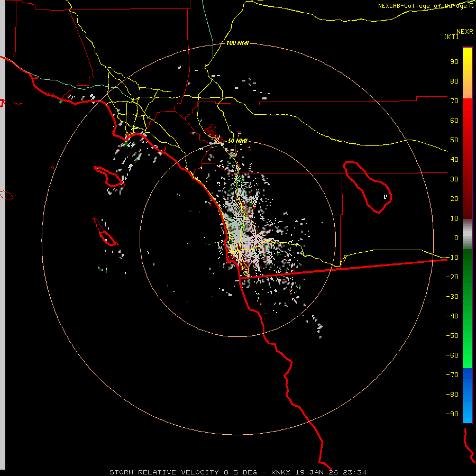476x476 pixels.
Task: Select the -50 knot scale label
Action: tap(452, 336)
